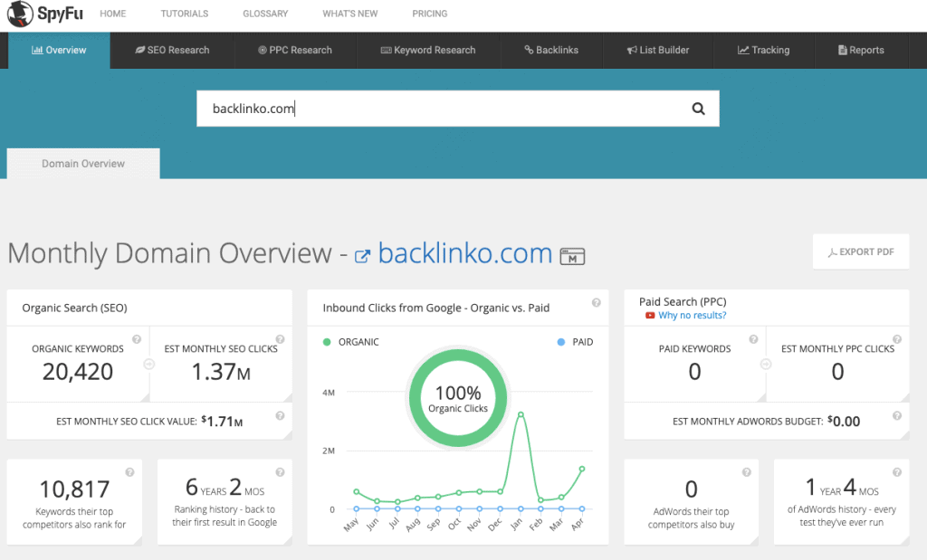This screenshot has width=927, height=560.
Task: Click the YouTube icon near Why no results
Action: (650, 316)
